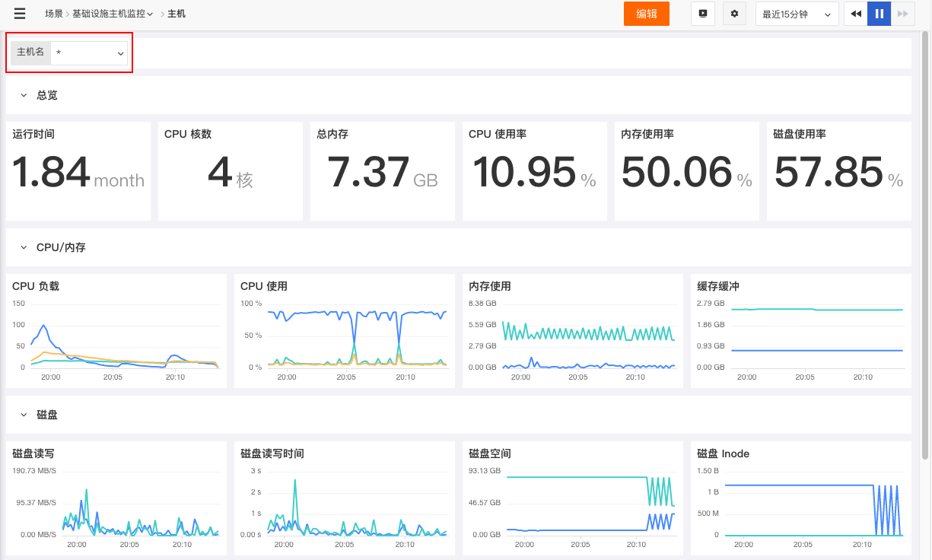
Task: Open the 最近15分钟 time range dropdown
Action: pos(797,14)
